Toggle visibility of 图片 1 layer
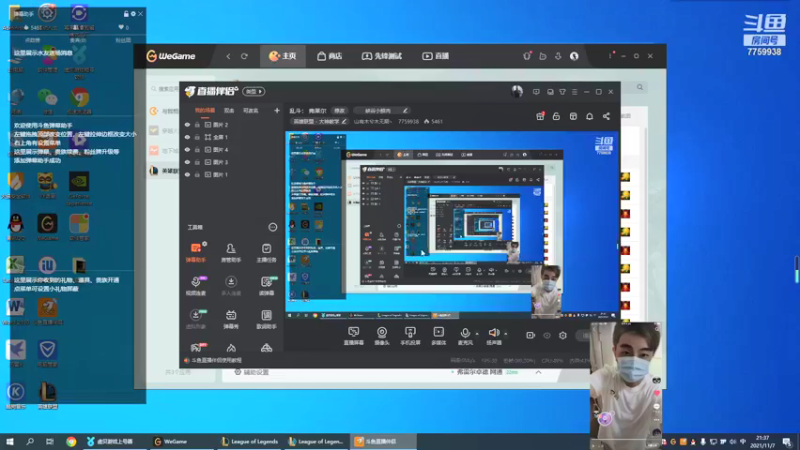800x450 pixels. pos(187,174)
